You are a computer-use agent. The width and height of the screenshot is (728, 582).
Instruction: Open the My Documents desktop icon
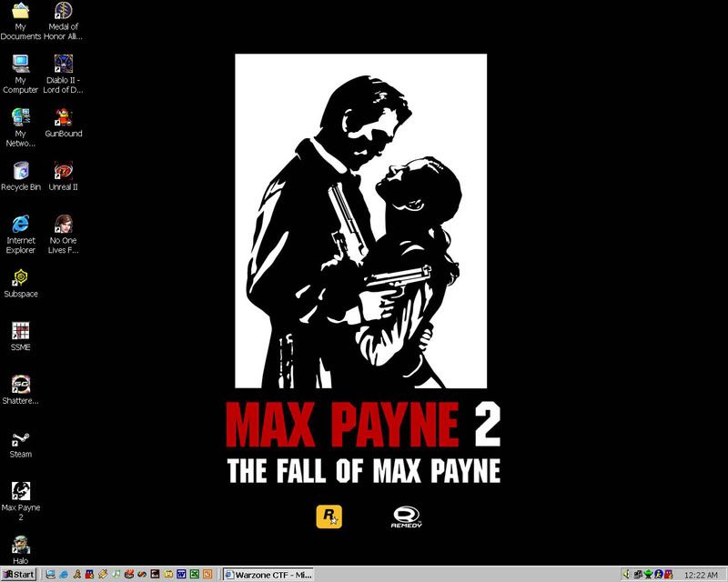click(20, 21)
